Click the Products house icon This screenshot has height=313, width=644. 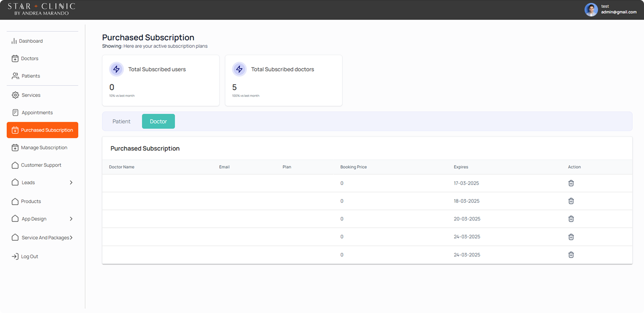15,201
